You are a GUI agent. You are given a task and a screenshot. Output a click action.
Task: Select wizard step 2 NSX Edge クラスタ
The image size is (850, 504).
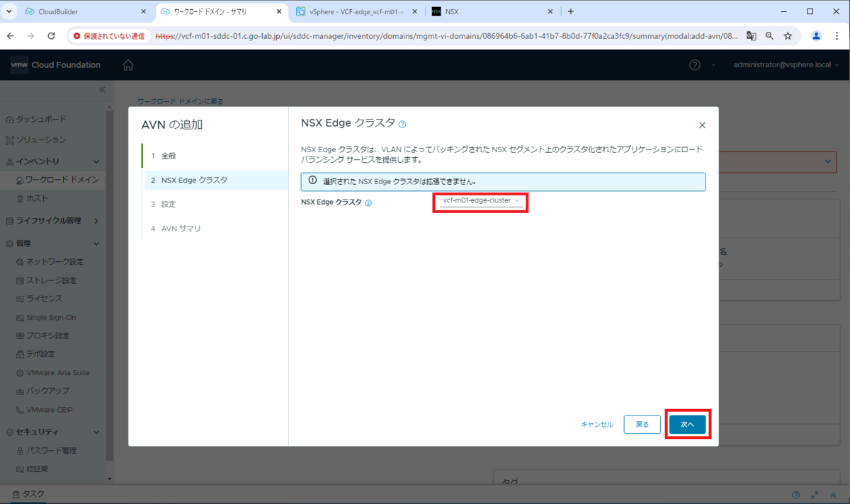click(x=215, y=180)
